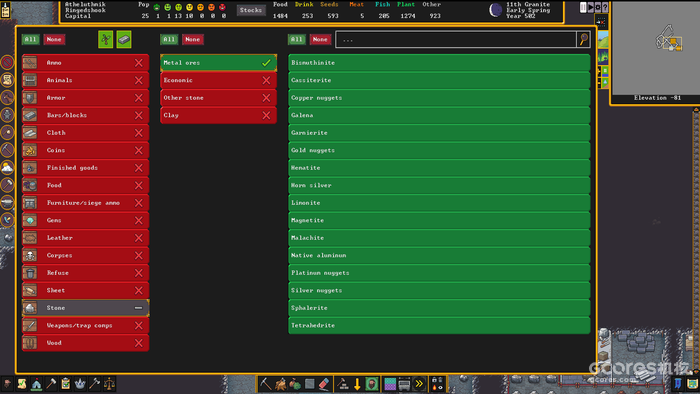Open the world map scroll icon at bottom left
This screenshot has width=700, height=394.
[x=22, y=384]
